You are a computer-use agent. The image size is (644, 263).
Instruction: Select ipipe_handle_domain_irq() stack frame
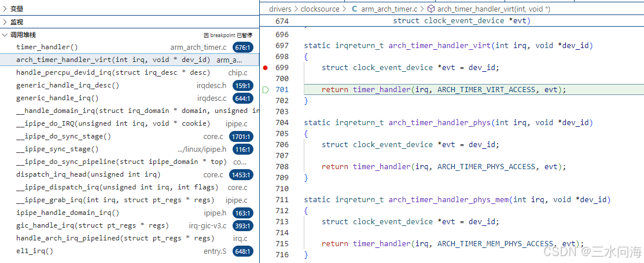(x=130, y=213)
